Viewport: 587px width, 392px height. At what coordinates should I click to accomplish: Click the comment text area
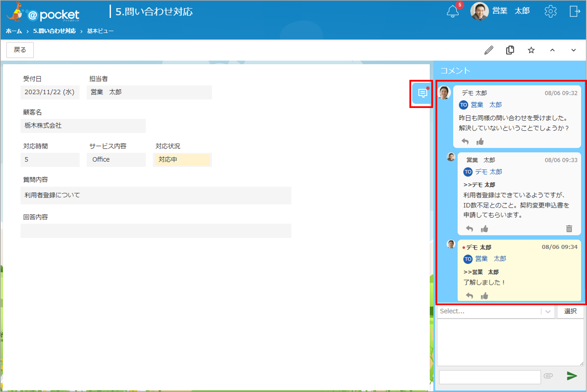coord(510,342)
